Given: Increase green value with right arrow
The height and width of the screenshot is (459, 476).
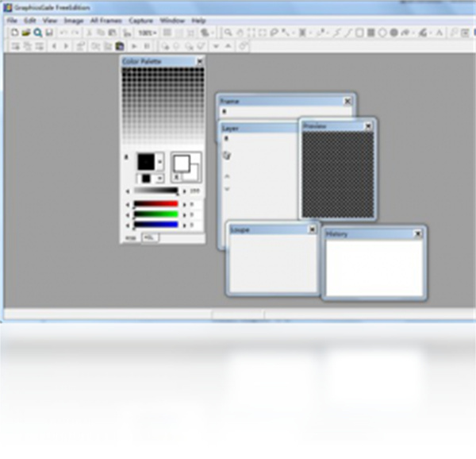Looking at the screenshot, I should [184, 215].
